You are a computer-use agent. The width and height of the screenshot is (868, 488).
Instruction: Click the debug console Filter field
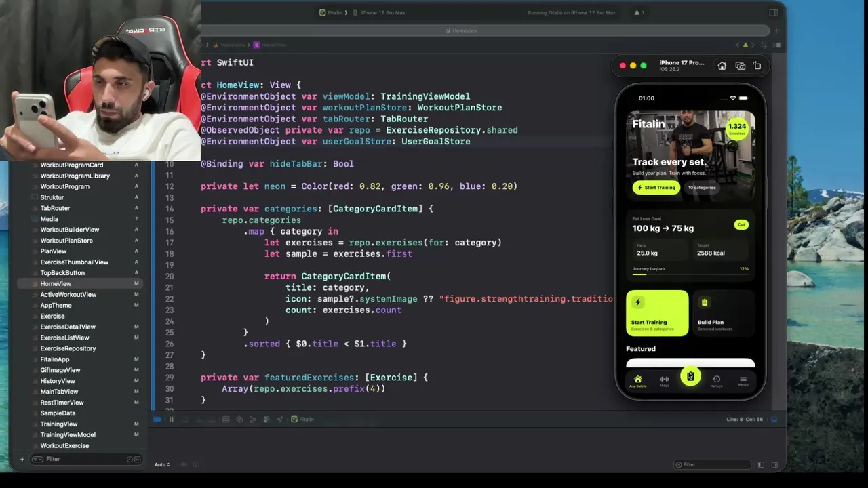(x=712, y=464)
